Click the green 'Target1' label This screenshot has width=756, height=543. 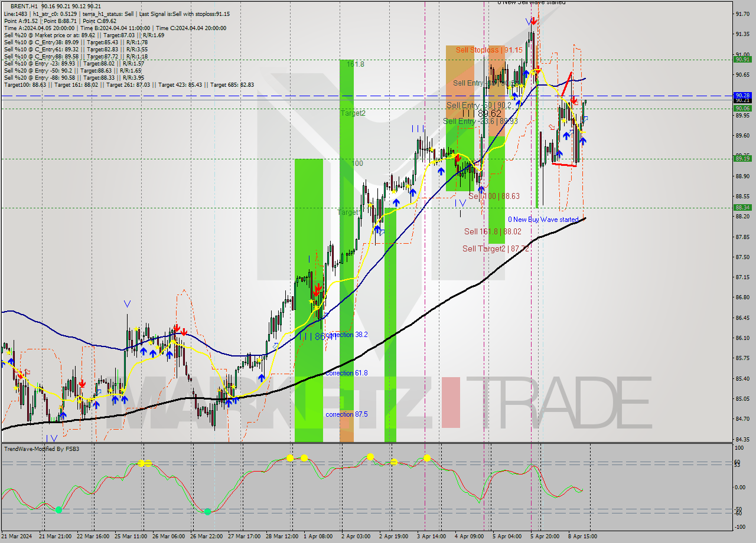[x=348, y=212]
